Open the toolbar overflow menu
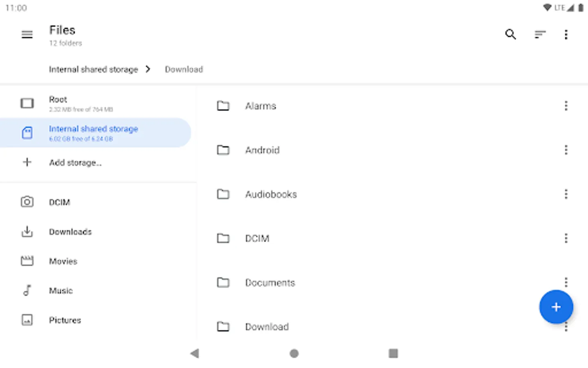This screenshot has height=368, width=588. point(566,35)
